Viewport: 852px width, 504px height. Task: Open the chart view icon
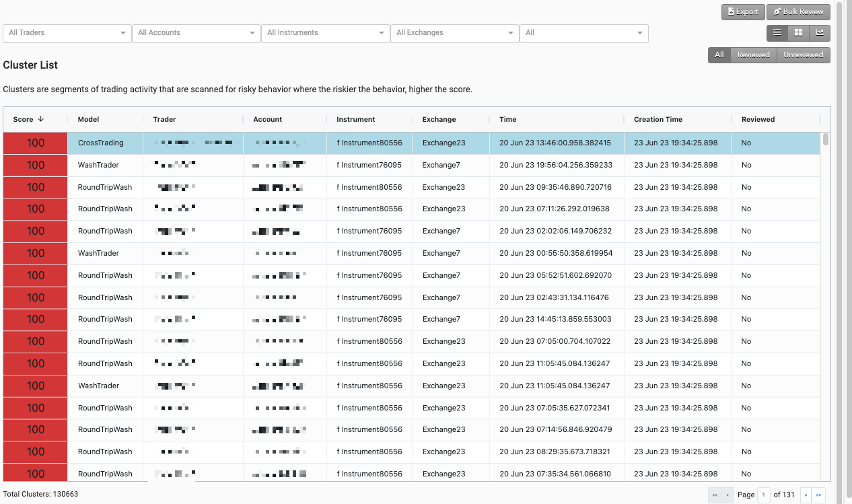click(x=820, y=32)
